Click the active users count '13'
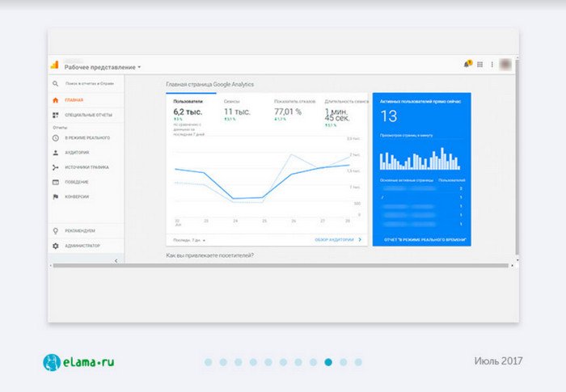 [x=389, y=116]
